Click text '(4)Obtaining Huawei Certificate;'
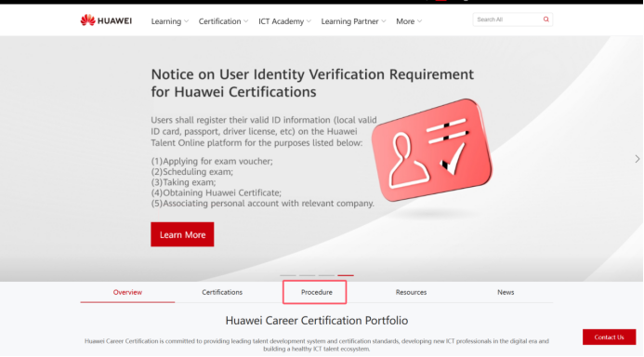Screen dimensions: 644x357 tap(216, 192)
